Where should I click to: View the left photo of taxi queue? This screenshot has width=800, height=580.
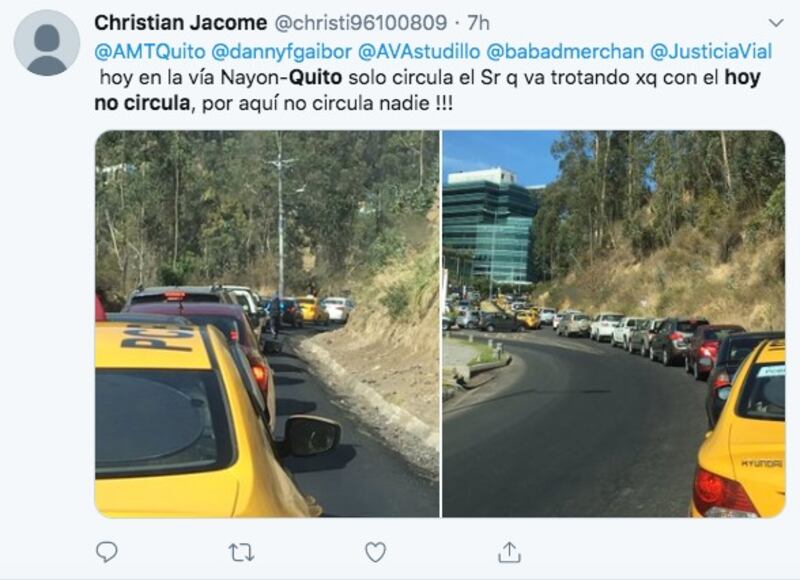point(267,324)
